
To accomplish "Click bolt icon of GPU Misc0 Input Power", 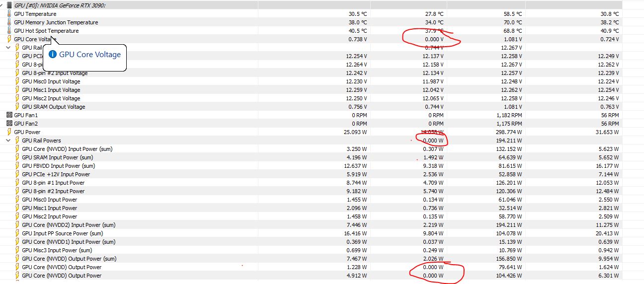I will pos(17,200).
